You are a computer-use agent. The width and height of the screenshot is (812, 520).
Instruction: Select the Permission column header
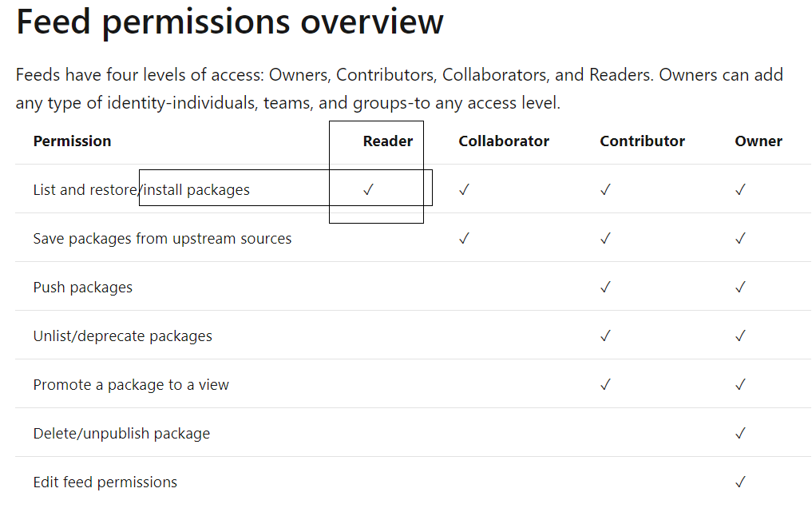(x=72, y=141)
